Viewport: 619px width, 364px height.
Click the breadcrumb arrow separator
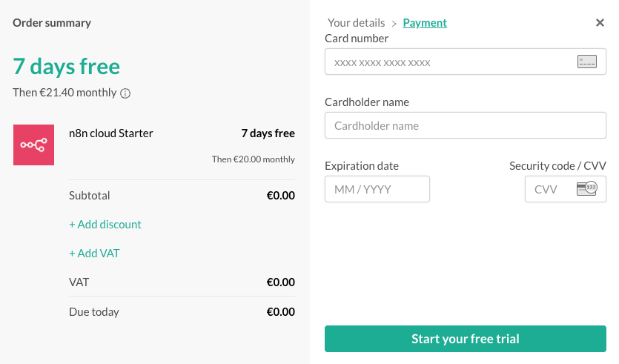pyautogui.click(x=394, y=23)
